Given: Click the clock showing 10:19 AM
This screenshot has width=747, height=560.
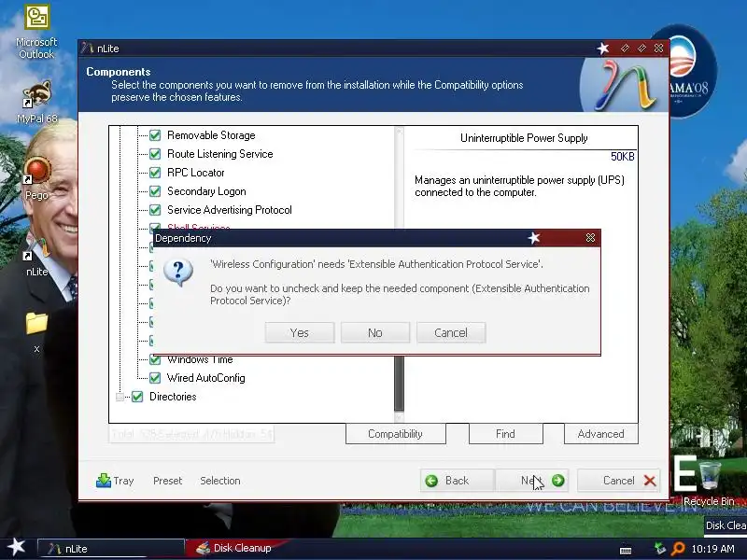Looking at the screenshot, I should 712,549.
